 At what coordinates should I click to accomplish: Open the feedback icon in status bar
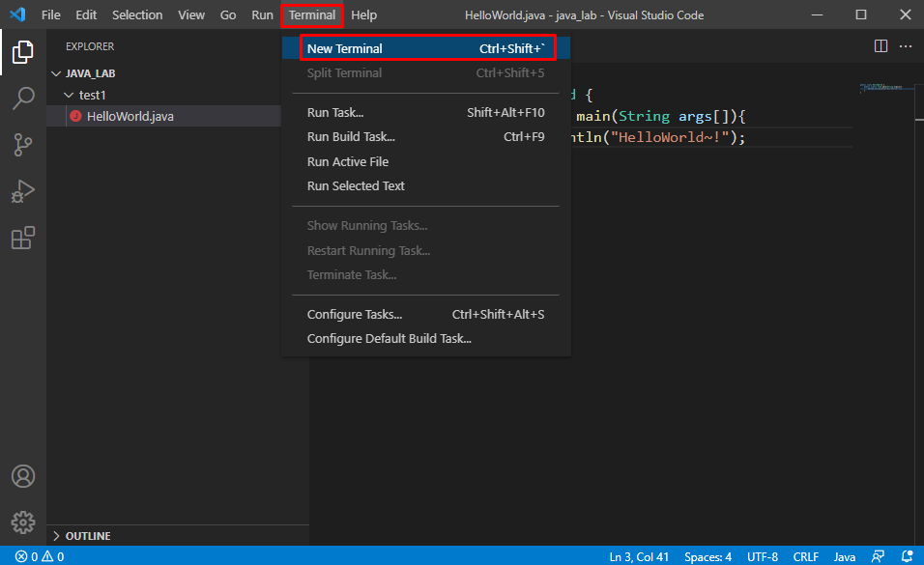tap(878, 556)
